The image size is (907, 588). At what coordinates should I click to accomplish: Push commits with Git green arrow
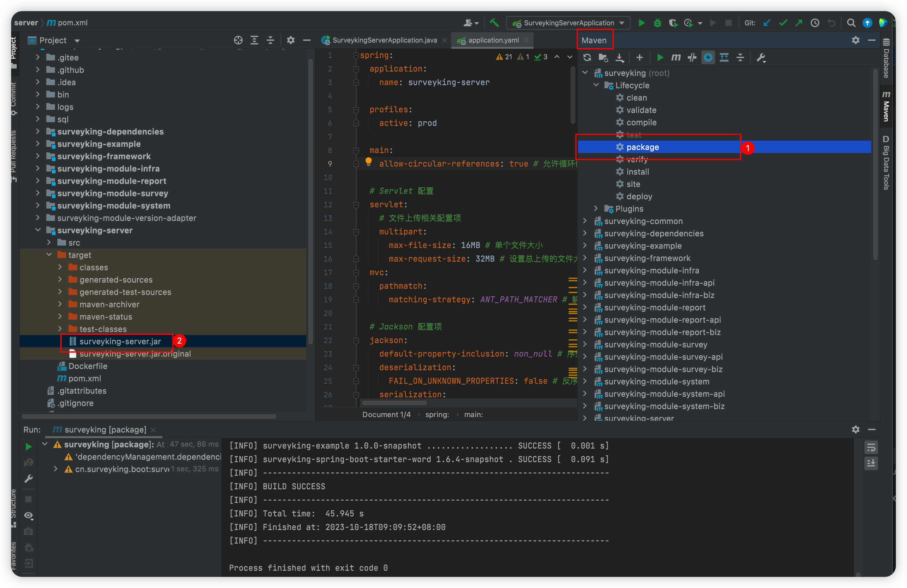(x=799, y=23)
